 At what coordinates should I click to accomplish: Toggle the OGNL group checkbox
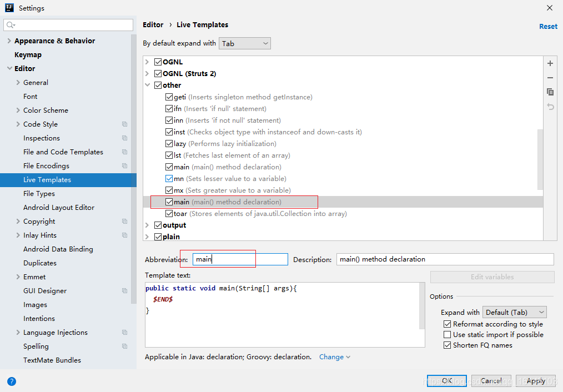click(158, 62)
